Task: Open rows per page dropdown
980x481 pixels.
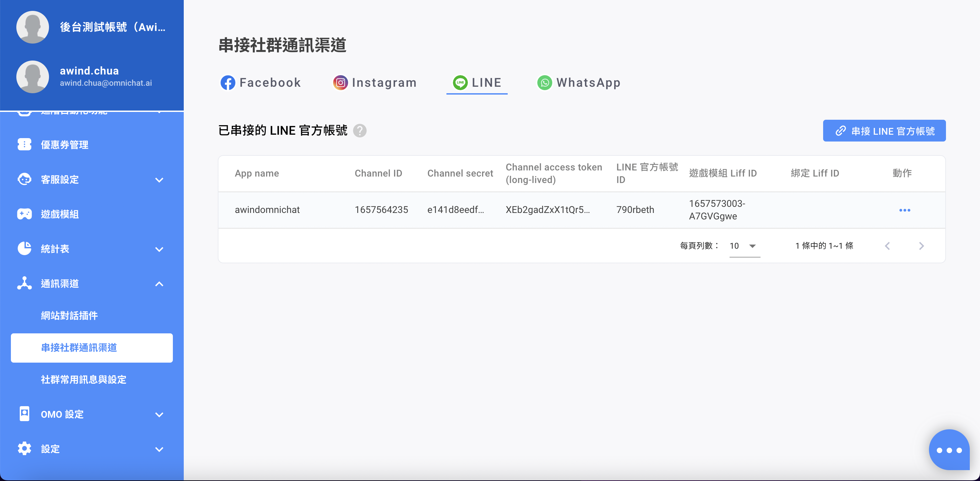Action: click(x=744, y=246)
